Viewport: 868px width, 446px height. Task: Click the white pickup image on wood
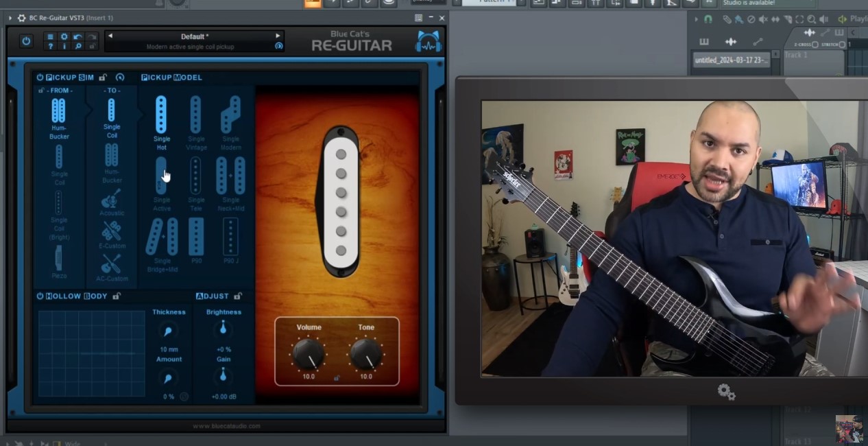click(x=340, y=201)
